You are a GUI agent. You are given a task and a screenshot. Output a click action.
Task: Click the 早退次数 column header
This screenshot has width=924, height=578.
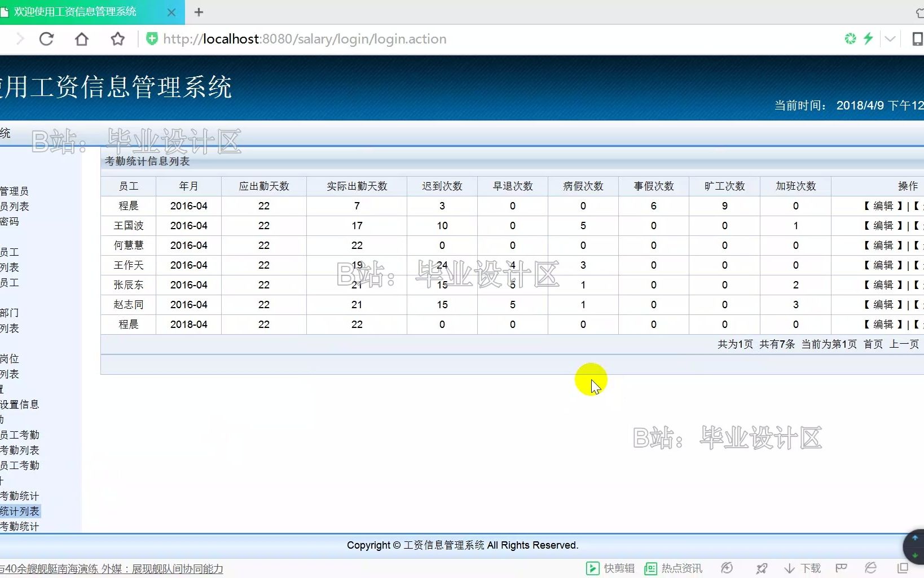[513, 186]
